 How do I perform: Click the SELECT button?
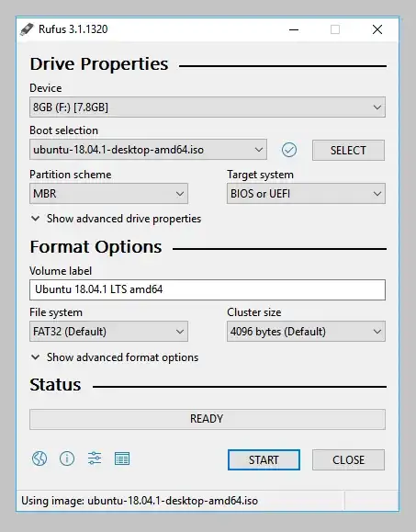348,150
